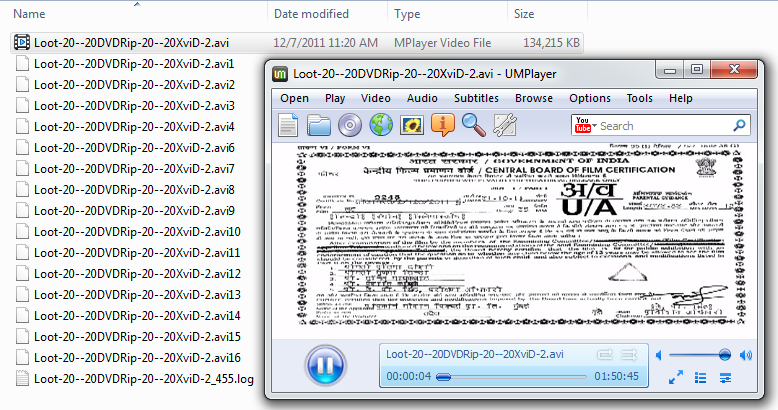Screen dimensions: 778x410
Task: Open the magnifying glass search icon
Action: click(474, 125)
